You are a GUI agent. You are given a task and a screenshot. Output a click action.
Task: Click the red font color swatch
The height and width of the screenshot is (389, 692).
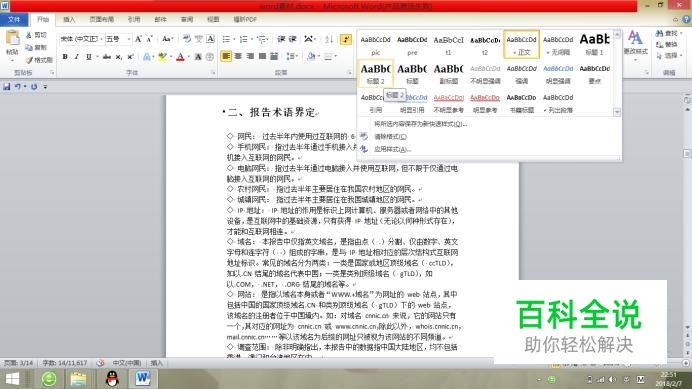(180, 57)
